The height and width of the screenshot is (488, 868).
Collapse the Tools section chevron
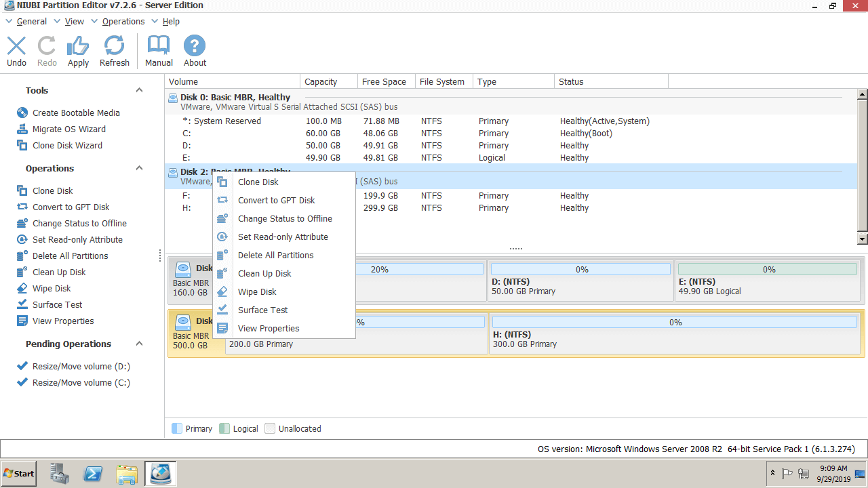click(139, 90)
